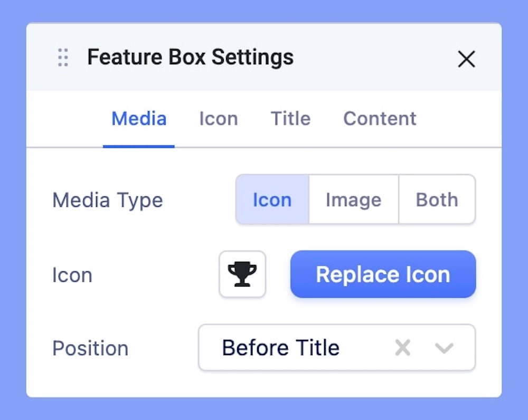The image size is (528, 420).
Task: Switch to the Media tab
Action: [139, 119]
